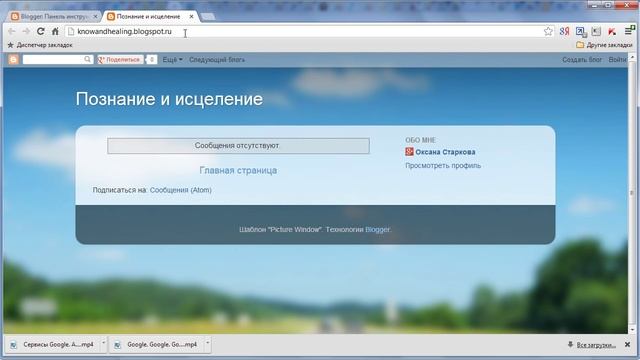640x360 pixels.
Task: Click the Google+ icon next to Оксана Старкова
Action: (409, 152)
